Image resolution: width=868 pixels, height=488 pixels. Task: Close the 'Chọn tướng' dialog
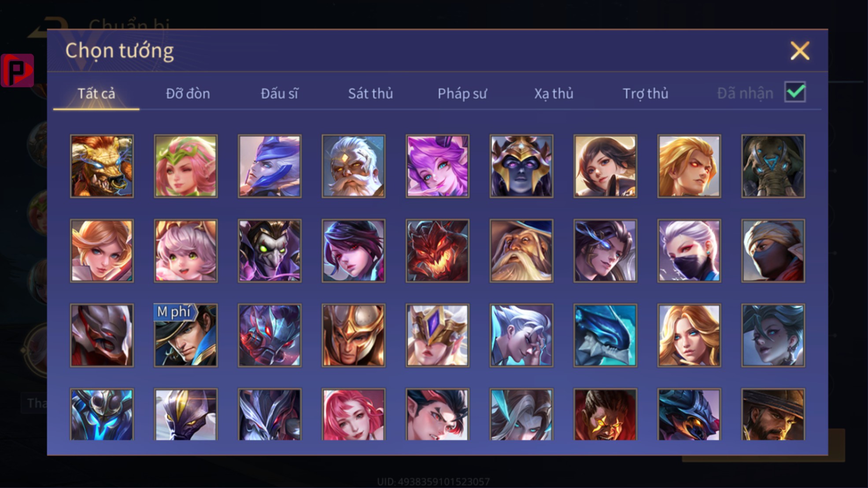(800, 51)
